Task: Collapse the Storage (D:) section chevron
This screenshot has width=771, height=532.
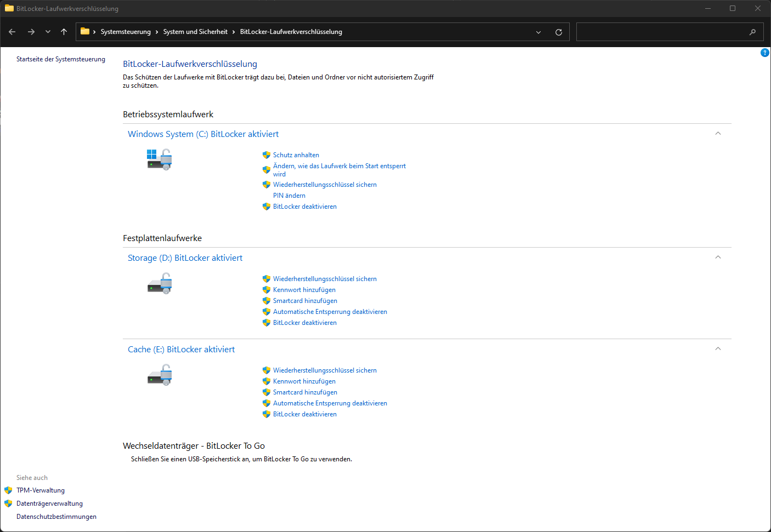Action: pos(718,258)
